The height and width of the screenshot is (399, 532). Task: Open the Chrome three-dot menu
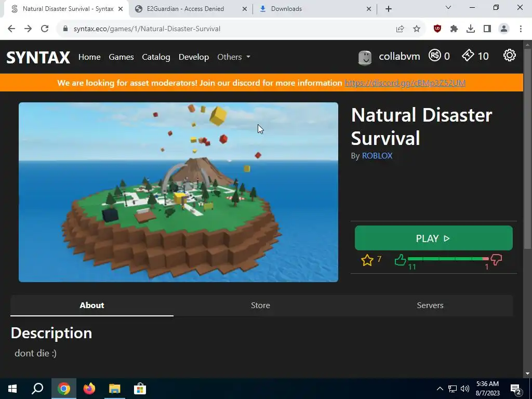521,29
